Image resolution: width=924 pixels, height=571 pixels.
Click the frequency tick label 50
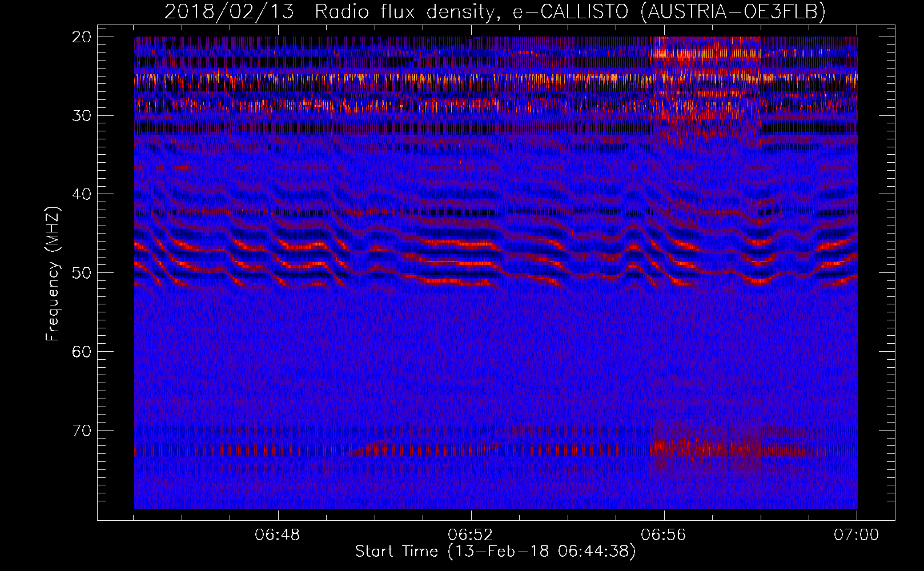point(82,273)
